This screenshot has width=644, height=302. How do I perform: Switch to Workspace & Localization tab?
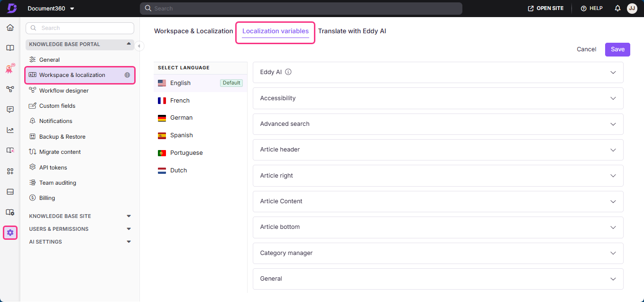(x=193, y=31)
